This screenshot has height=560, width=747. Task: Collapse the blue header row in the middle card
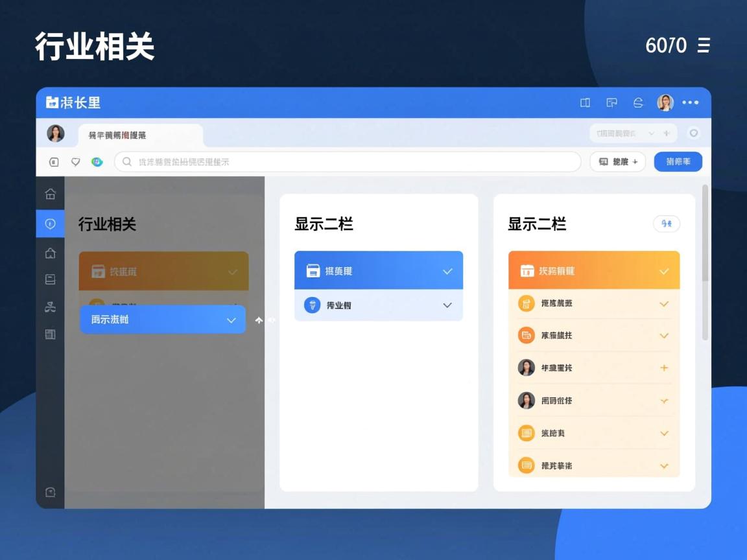[x=447, y=270]
